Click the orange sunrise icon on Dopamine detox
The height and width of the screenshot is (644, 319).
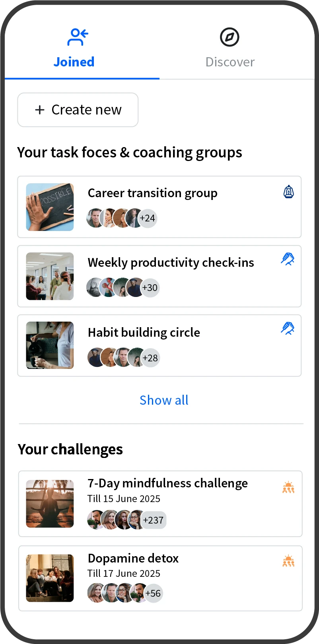(x=288, y=561)
